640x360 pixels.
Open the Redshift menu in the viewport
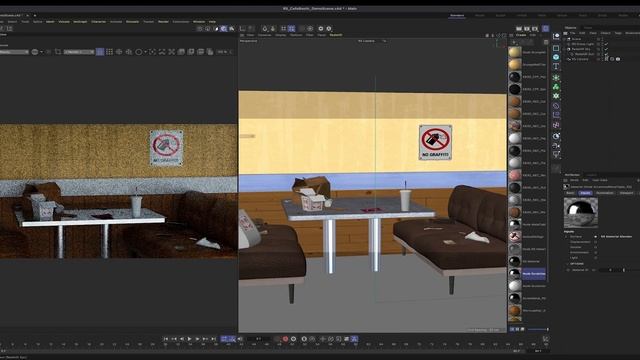click(x=336, y=35)
